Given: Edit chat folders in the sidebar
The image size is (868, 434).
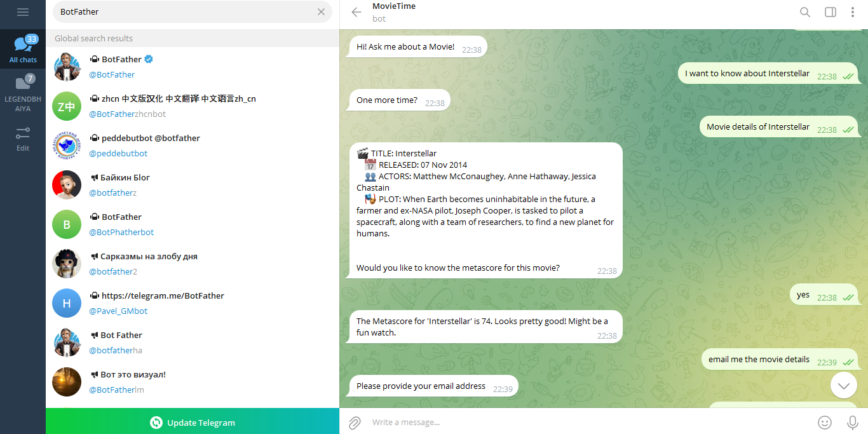Looking at the screenshot, I should pos(23,139).
